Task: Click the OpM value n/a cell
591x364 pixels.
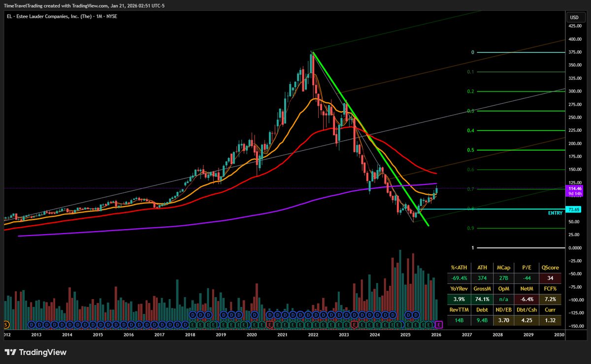Action: pos(504,299)
